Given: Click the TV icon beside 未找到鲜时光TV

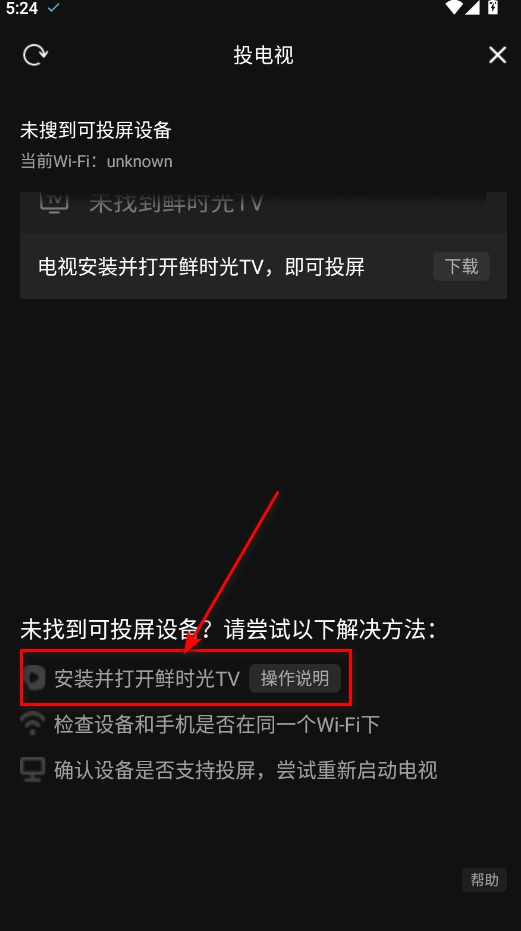Looking at the screenshot, I should click(54, 202).
